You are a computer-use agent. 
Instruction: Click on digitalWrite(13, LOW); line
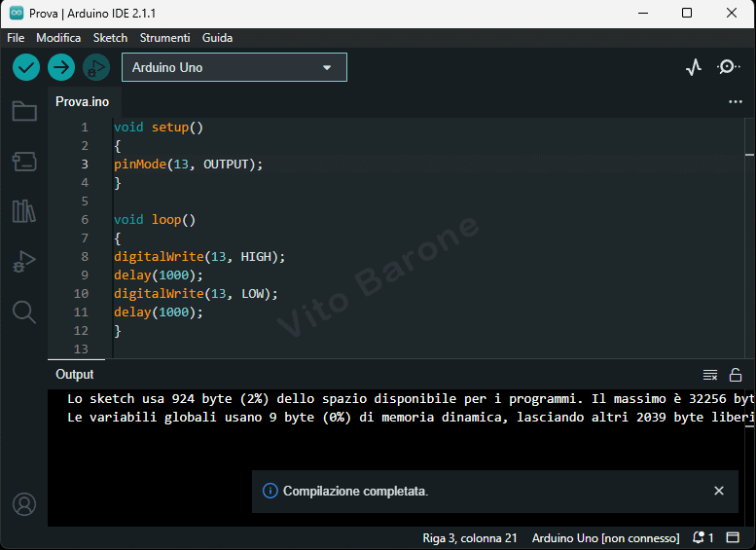pos(196,294)
